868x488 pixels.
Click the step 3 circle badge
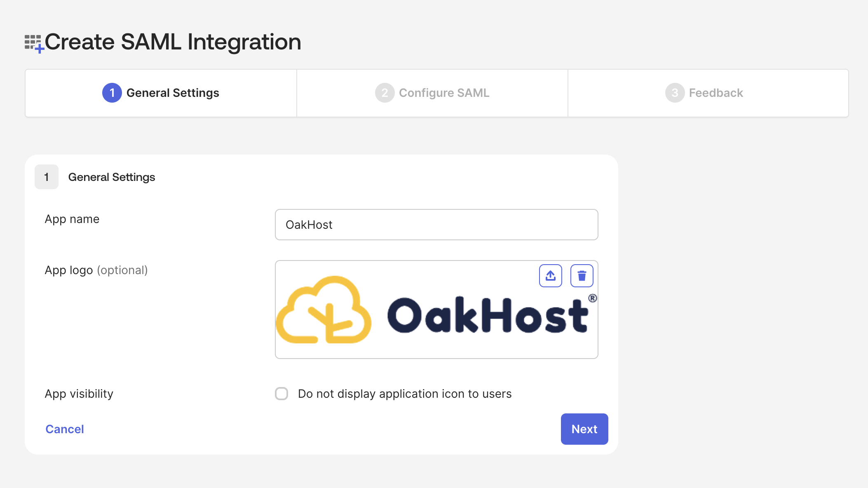pyautogui.click(x=675, y=93)
